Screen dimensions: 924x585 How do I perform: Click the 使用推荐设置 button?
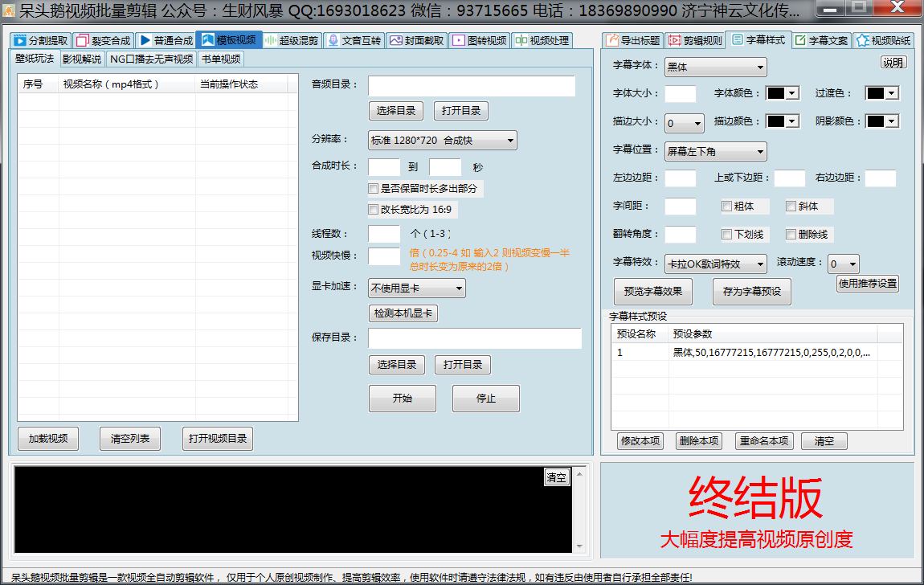pos(868,284)
